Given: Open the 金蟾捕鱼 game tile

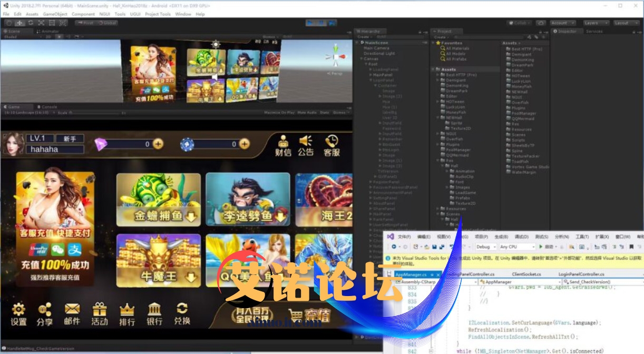Looking at the screenshot, I should tap(159, 200).
